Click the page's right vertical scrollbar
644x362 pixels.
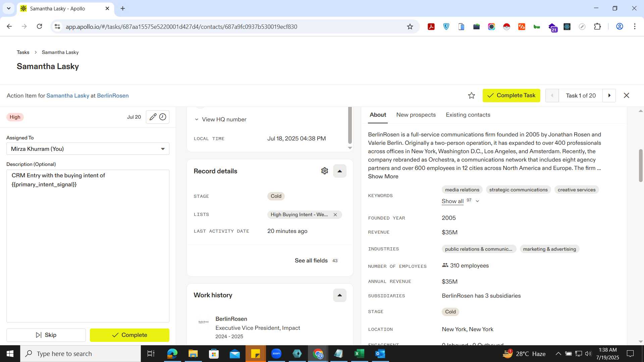[x=641, y=166]
